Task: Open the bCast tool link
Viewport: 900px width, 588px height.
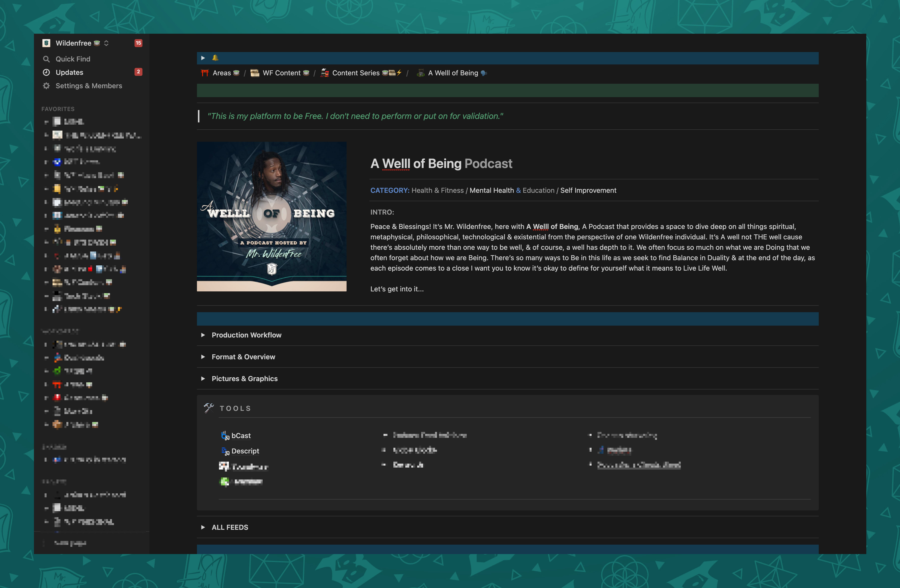Action: tap(241, 436)
